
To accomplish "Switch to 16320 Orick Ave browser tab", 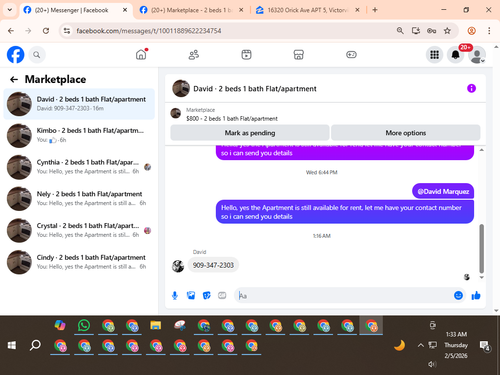I will [307, 10].
